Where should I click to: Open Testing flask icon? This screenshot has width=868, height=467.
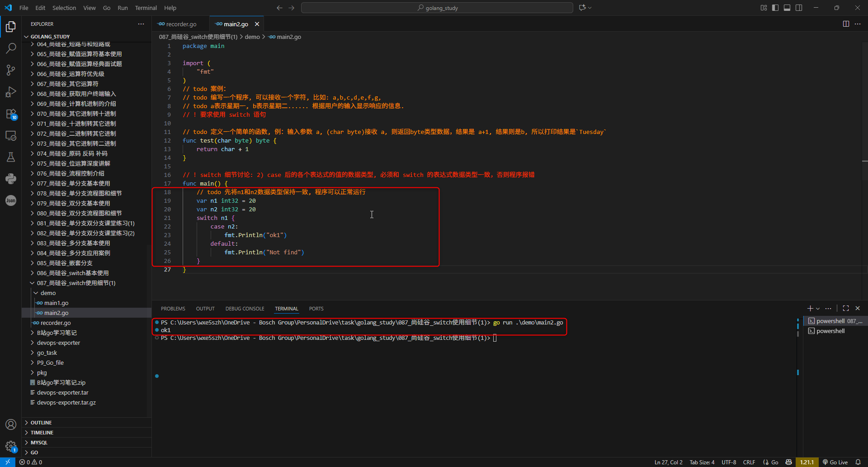pyautogui.click(x=11, y=157)
